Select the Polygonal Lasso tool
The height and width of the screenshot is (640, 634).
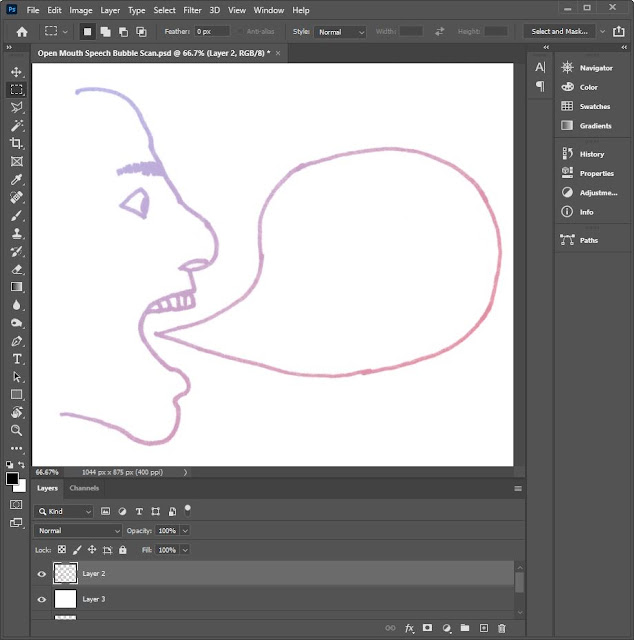[16, 108]
